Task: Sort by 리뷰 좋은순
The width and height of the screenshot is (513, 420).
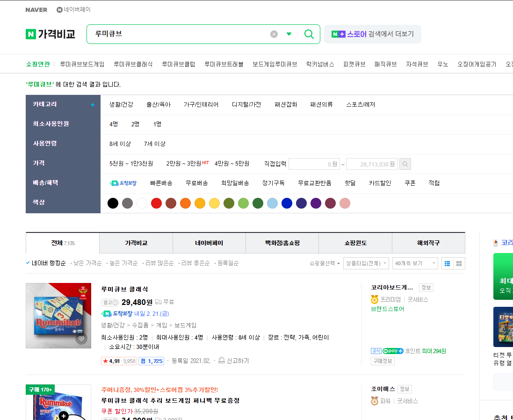Action: (x=195, y=263)
